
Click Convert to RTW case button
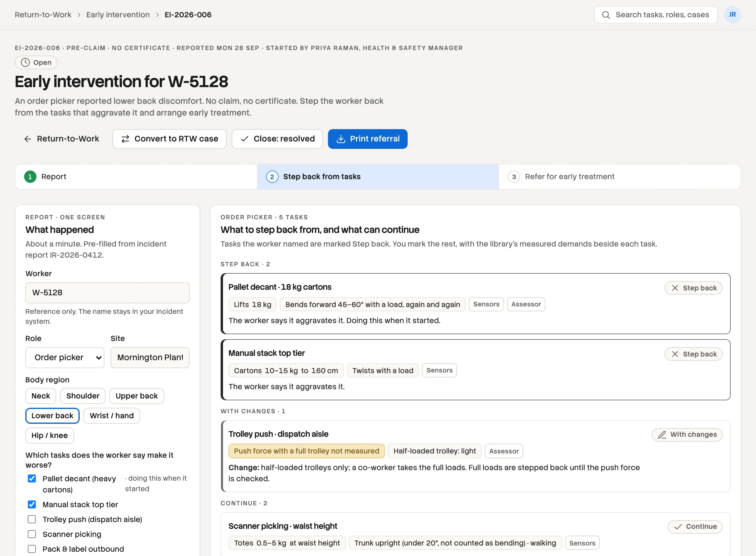(x=170, y=139)
